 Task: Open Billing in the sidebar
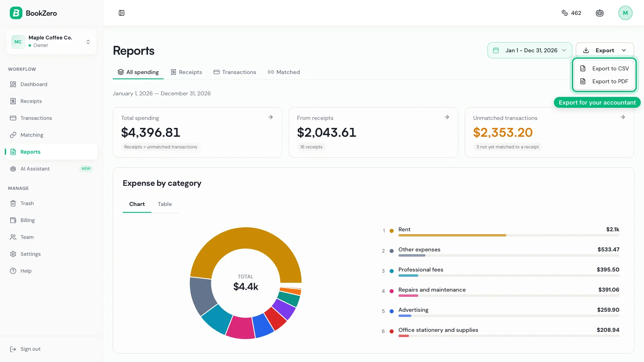(x=51, y=220)
